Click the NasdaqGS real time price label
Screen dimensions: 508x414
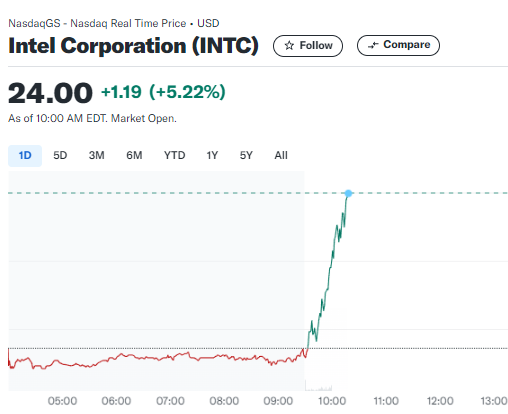[114, 23]
